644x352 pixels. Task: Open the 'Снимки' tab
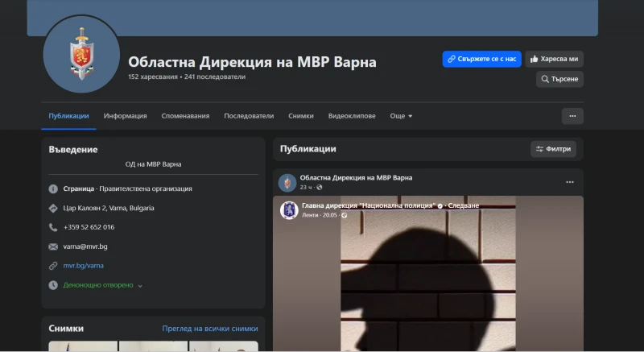pos(300,116)
